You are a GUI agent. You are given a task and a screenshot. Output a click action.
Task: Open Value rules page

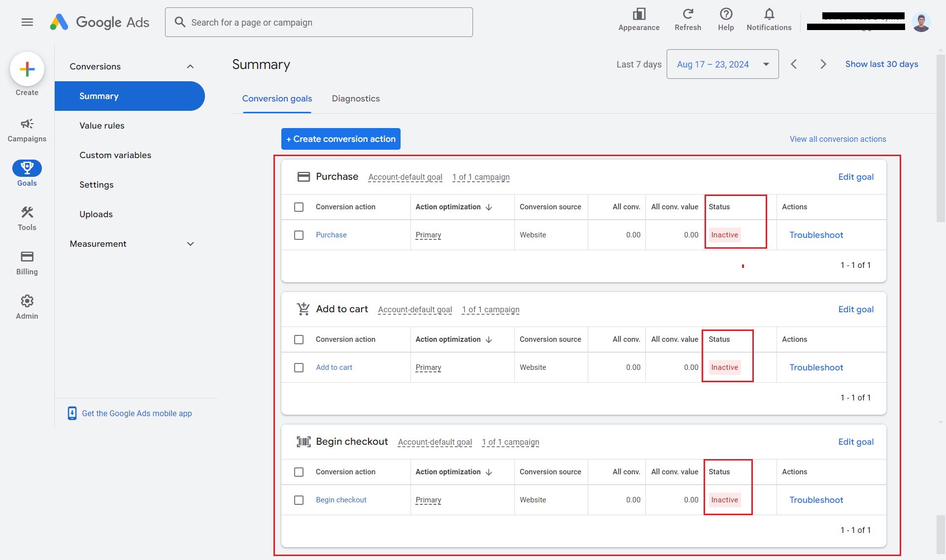click(102, 126)
